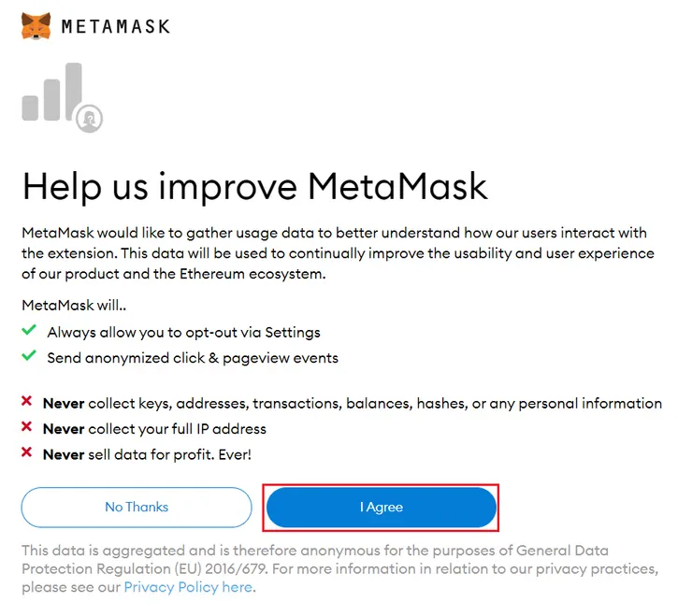Click the MetaMask fox logo
This screenshot has width=692, height=616.
(x=36, y=26)
